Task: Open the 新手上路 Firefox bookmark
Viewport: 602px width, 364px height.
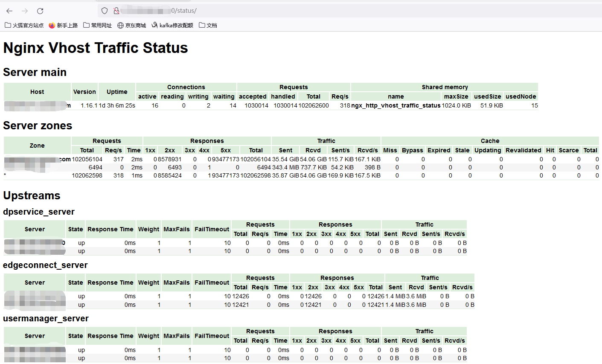Action: [x=63, y=26]
